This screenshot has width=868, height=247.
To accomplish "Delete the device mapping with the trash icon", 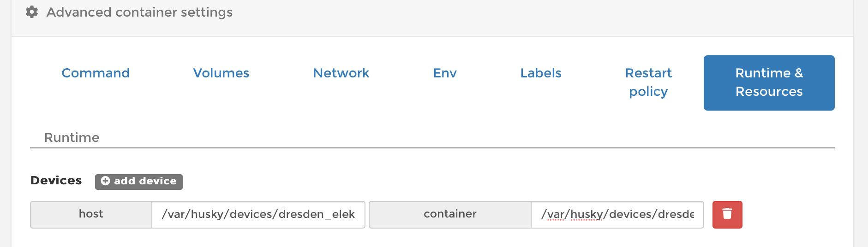I will click(727, 214).
